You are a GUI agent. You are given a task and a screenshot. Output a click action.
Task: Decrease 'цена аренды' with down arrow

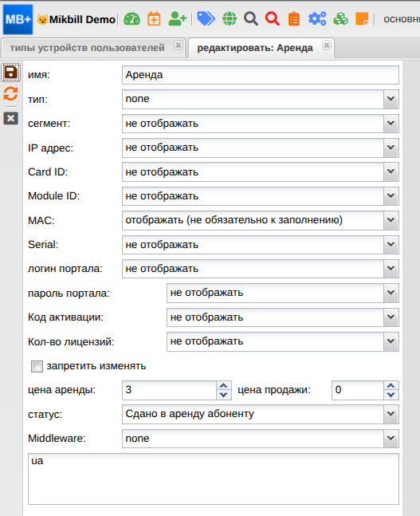click(x=224, y=395)
